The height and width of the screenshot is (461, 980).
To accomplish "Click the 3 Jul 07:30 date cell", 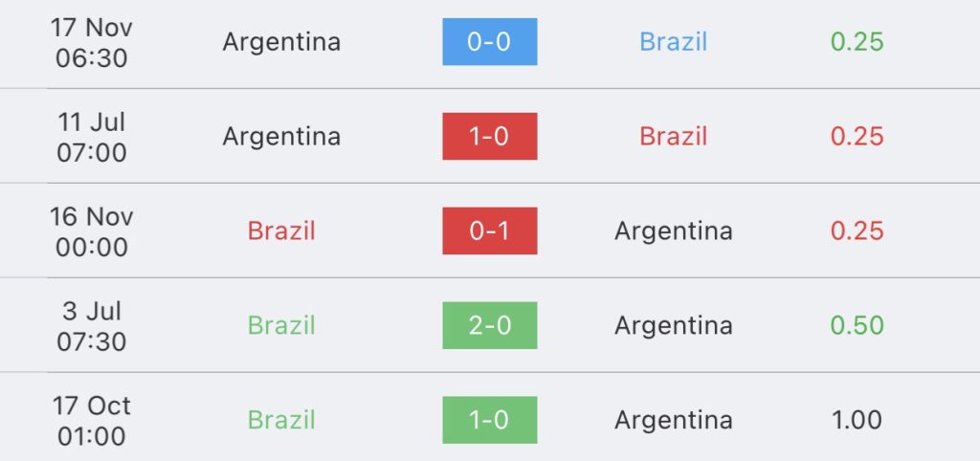I will [x=91, y=326].
